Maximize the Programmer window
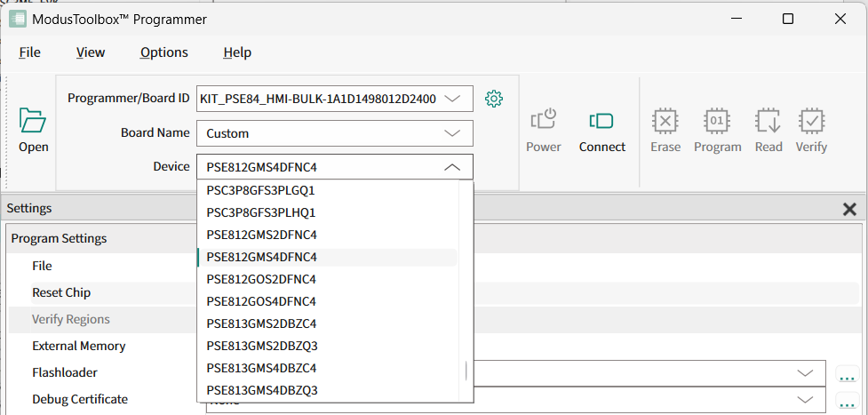 click(x=788, y=19)
